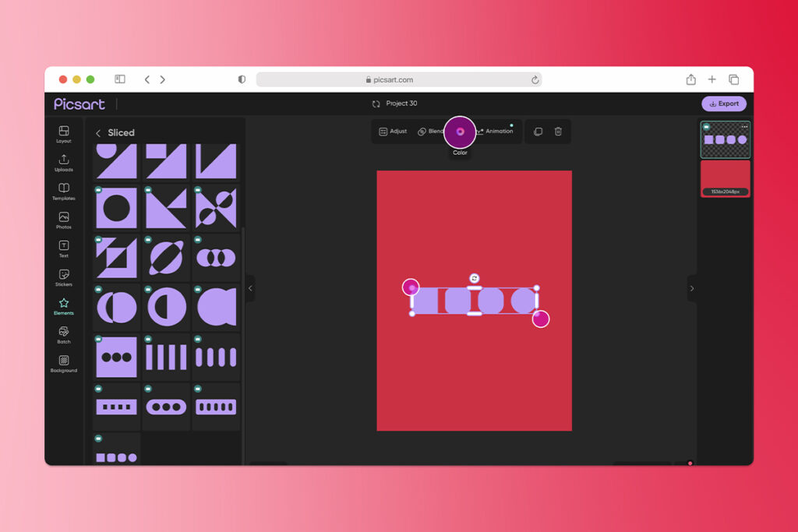
Task: Open the Uploads panel
Action: (64, 163)
